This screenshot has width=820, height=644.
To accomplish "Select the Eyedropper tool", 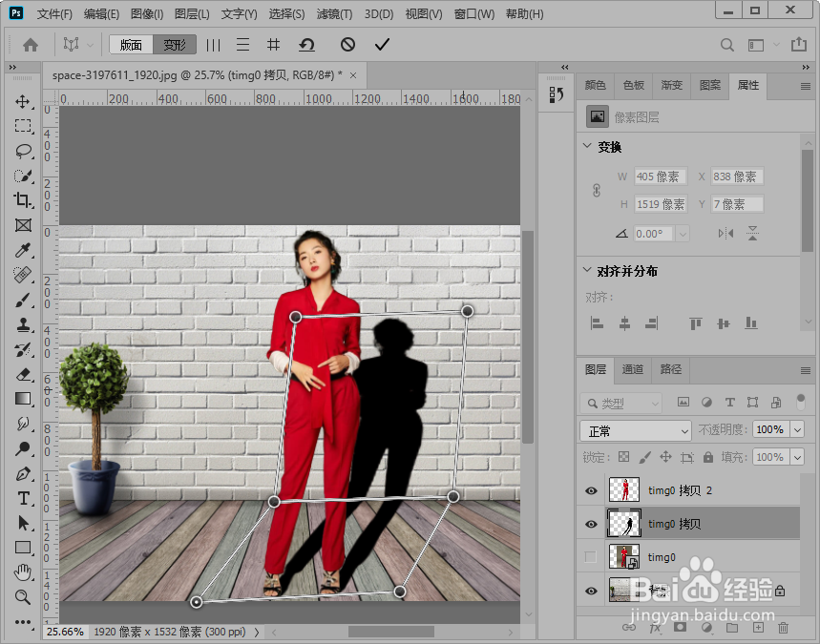I will [23, 250].
